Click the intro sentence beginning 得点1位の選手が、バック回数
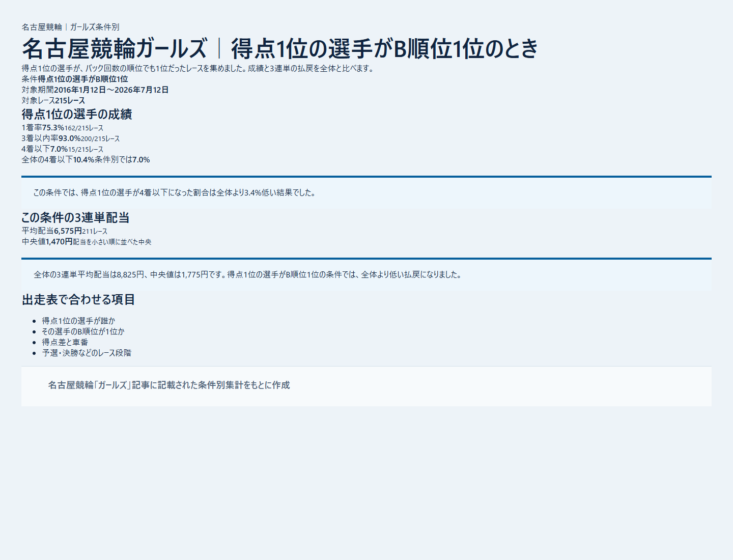 coord(199,68)
